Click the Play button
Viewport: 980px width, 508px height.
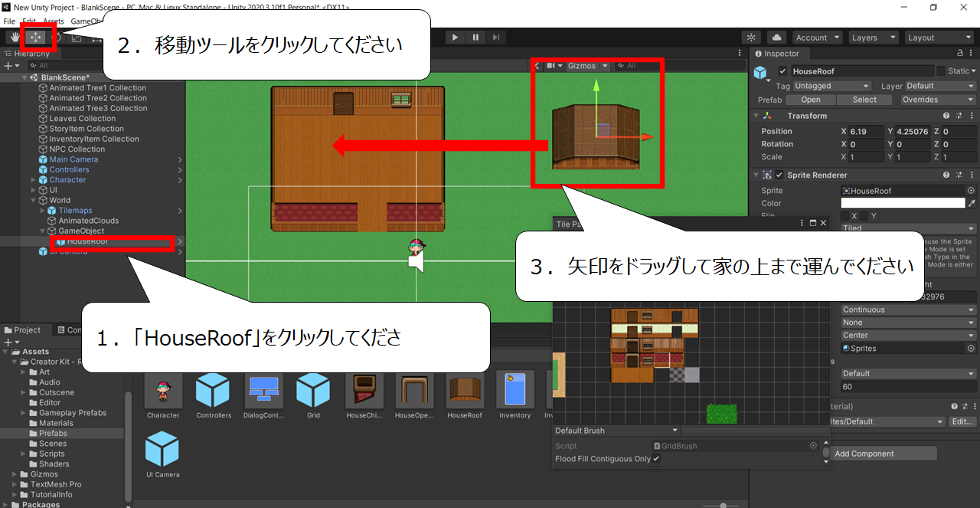point(455,37)
